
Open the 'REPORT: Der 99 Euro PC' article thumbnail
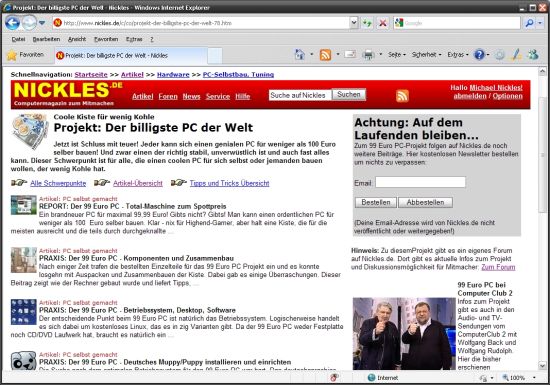24,205
